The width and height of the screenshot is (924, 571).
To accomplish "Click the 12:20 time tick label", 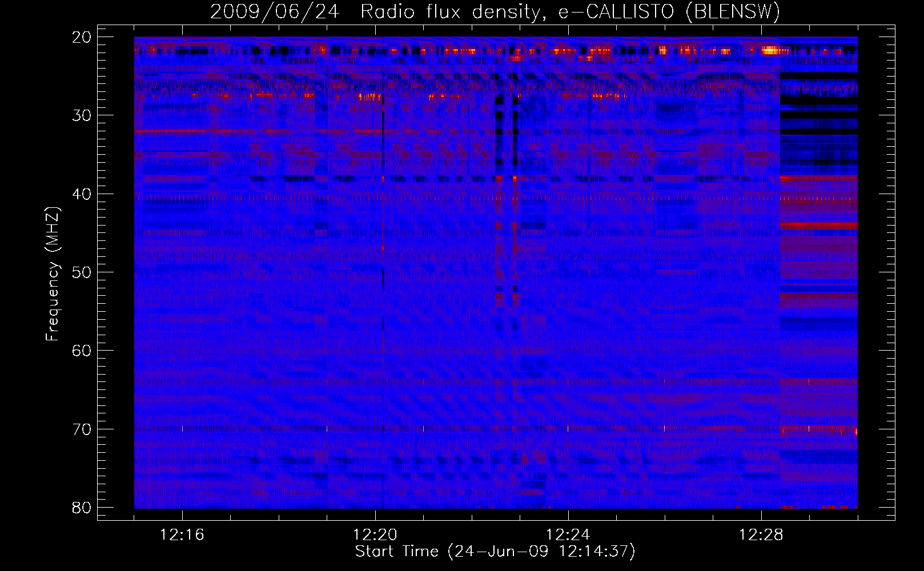I will coord(375,535).
